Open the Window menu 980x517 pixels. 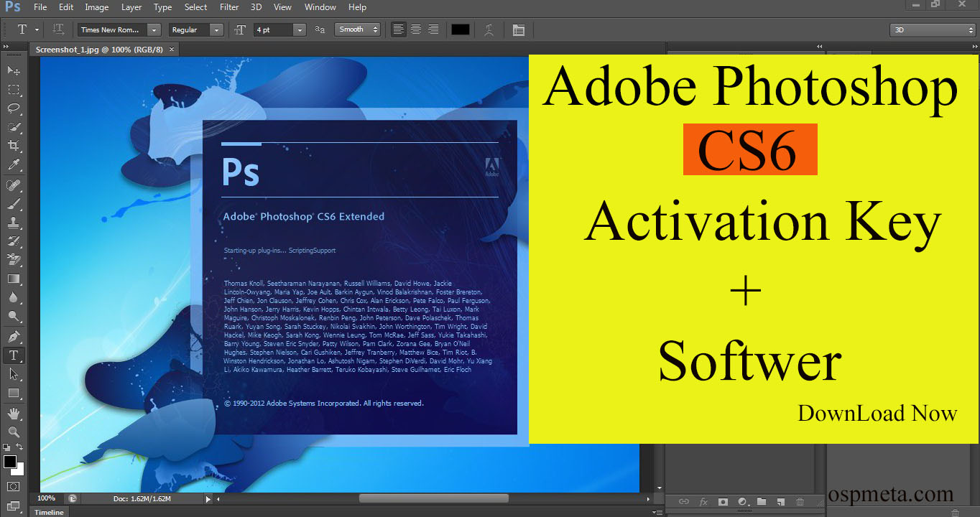(x=320, y=7)
